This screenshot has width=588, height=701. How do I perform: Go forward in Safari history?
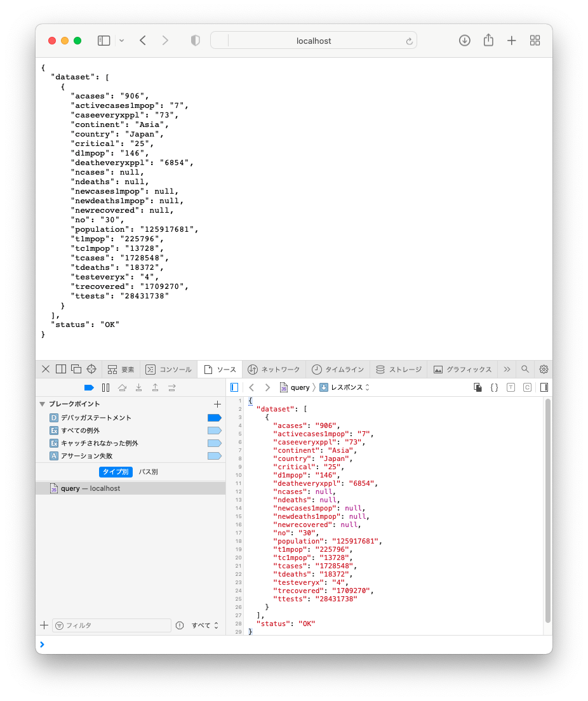coord(166,41)
